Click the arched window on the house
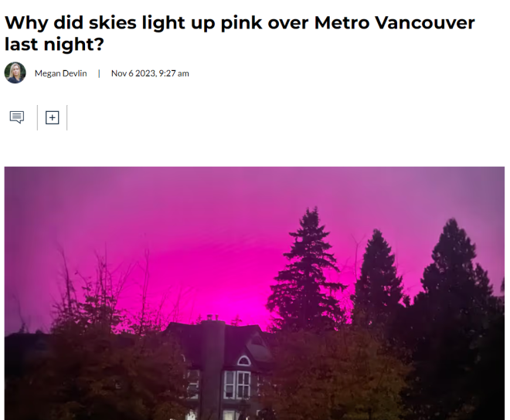 [243, 361]
